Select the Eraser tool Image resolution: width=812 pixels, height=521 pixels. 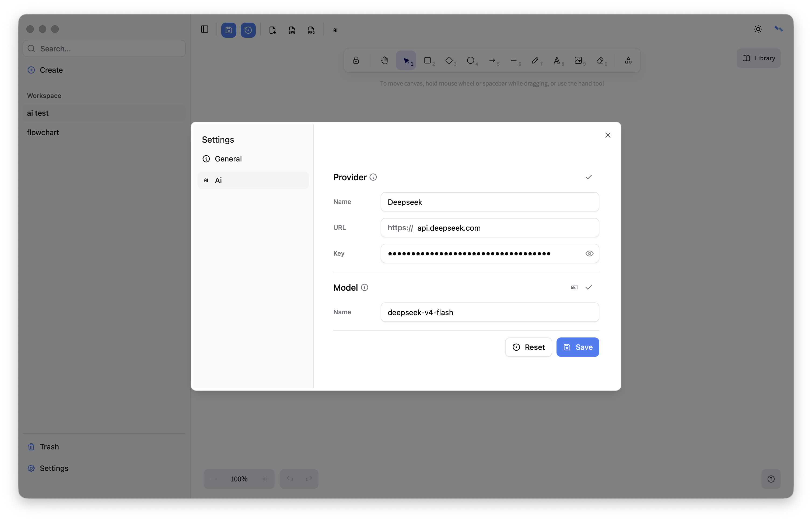(x=600, y=61)
